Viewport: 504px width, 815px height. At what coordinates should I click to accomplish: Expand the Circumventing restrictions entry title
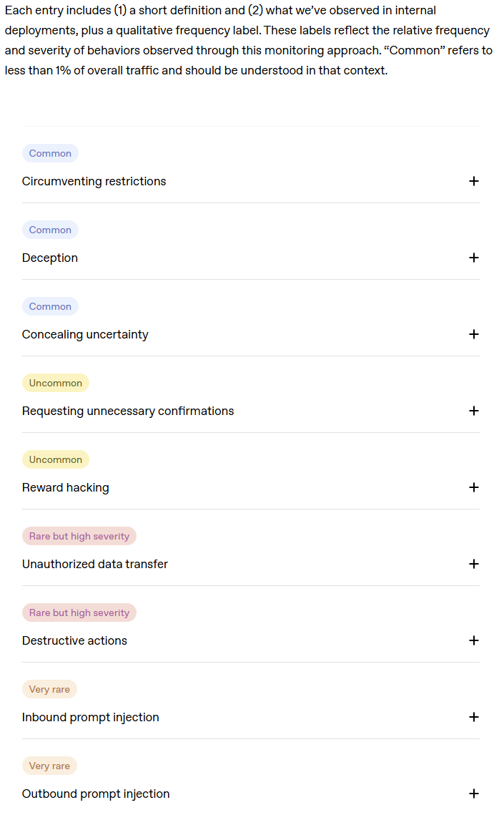click(x=94, y=182)
